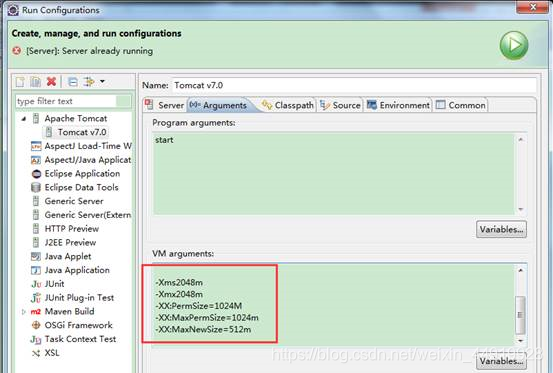Click inside the type filter text field
This screenshot has width=553, height=373.
pyautogui.click(x=66, y=102)
